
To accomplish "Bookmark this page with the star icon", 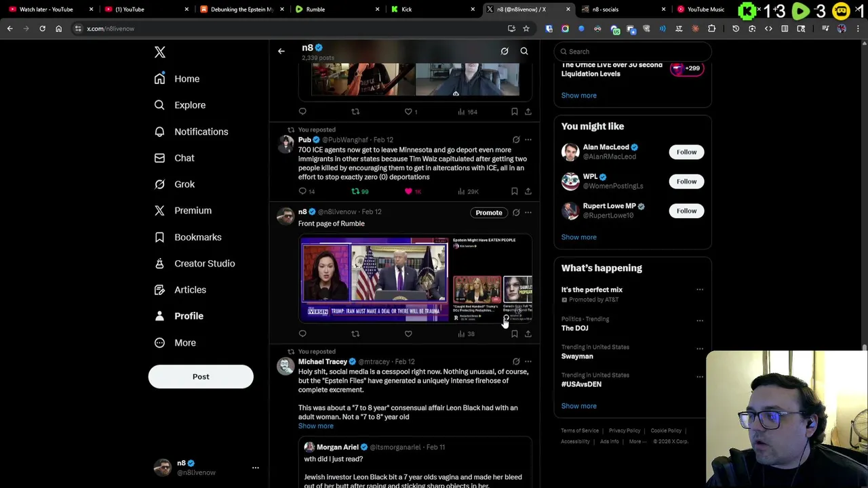I will click(526, 28).
